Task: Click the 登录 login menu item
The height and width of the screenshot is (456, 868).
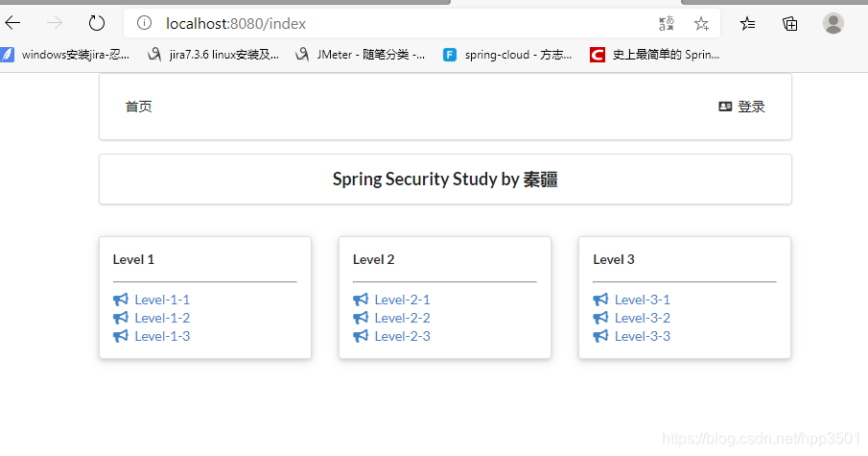Action: 741,107
